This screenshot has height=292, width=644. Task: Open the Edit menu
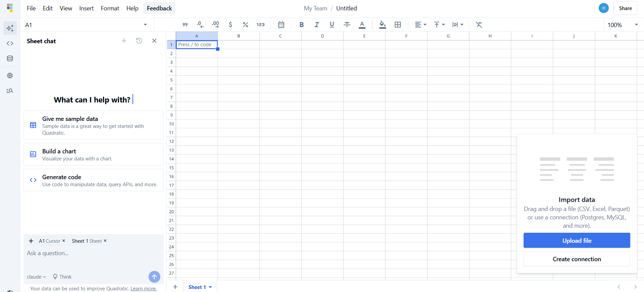(48, 8)
